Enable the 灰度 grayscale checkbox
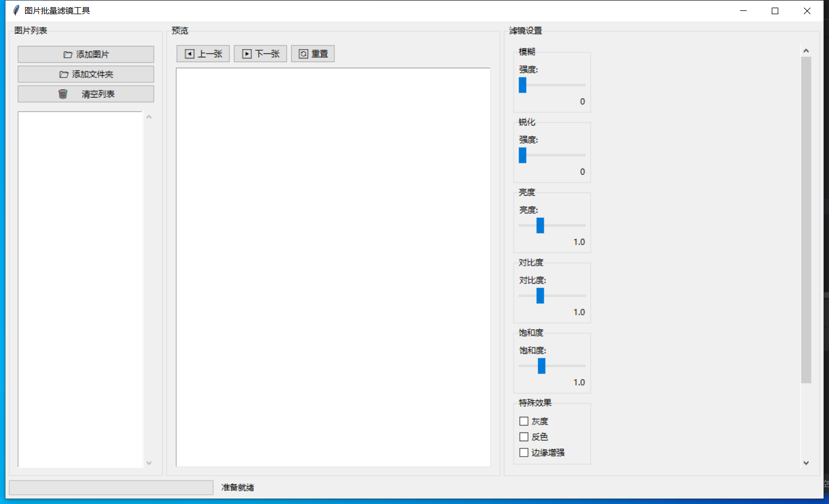Viewport: 829px width, 504px height. click(x=524, y=421)
